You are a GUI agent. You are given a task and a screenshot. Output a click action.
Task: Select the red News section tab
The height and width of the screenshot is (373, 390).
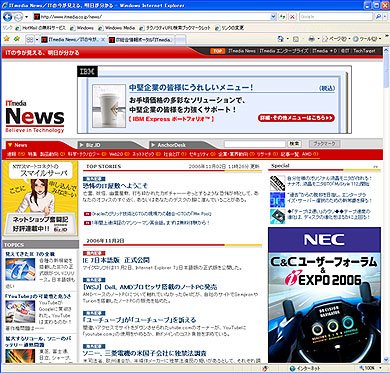click(37, 145)
